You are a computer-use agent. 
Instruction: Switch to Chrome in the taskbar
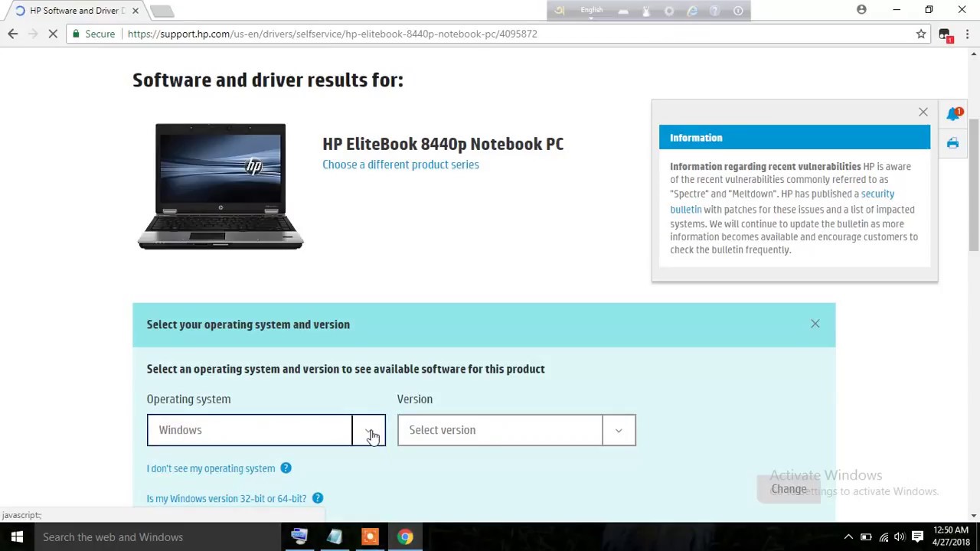pos(405,537)
